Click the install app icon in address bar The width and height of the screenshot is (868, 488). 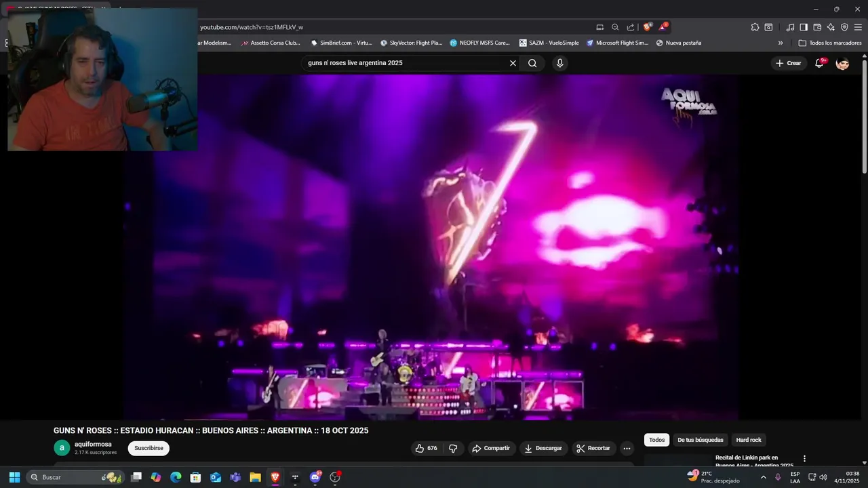600,27
